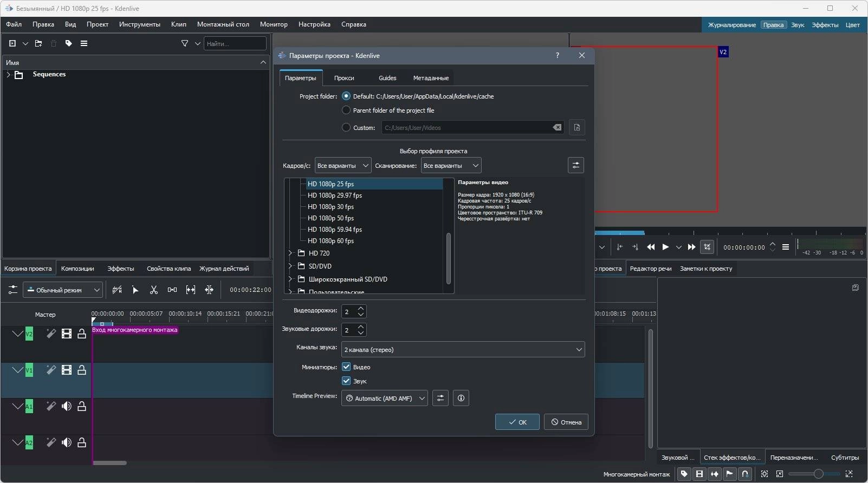Select the Default project folder radio option

(346, 96)
